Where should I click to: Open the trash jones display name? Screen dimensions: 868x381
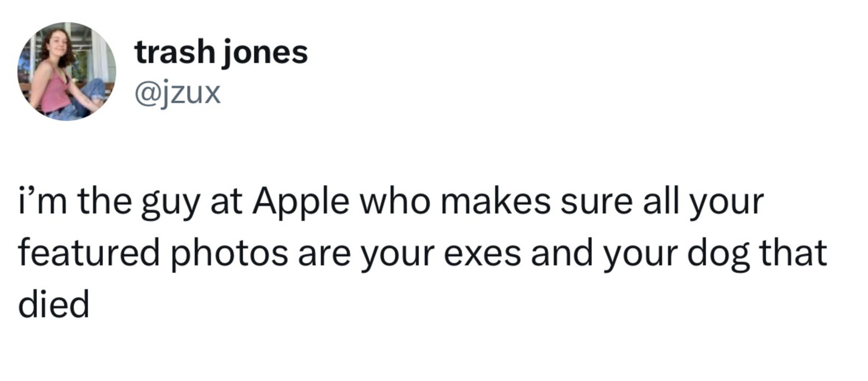(x=221, y=52)
